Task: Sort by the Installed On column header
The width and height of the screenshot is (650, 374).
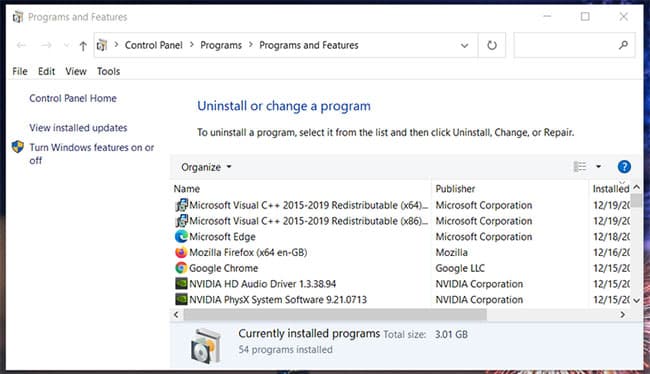Action: pos(611,189)
